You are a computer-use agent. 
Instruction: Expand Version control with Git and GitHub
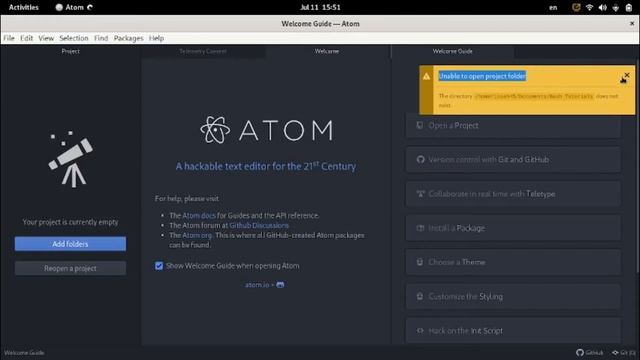(513, 160)
